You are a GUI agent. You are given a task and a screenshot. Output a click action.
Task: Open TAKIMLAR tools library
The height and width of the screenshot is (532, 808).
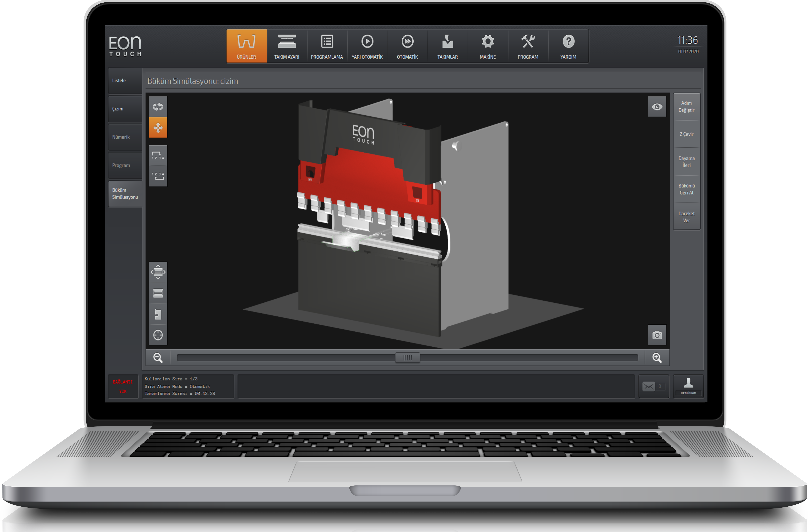448,46
